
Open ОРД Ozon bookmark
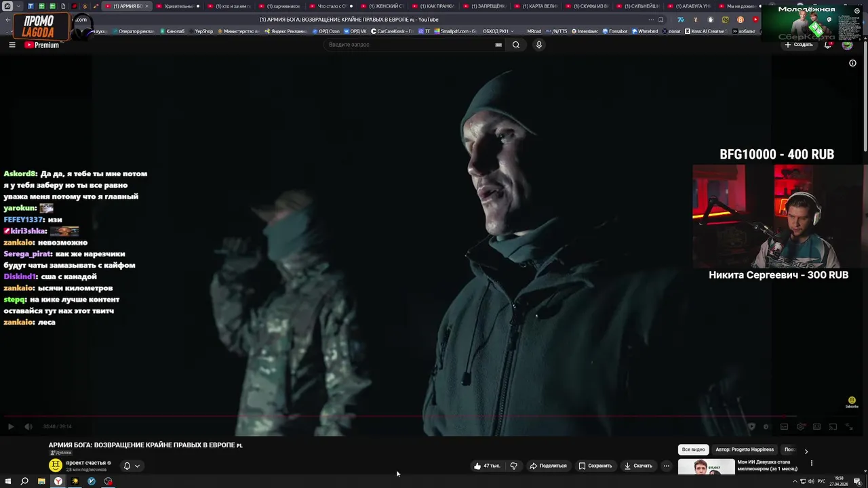click(x=325, y=31)
